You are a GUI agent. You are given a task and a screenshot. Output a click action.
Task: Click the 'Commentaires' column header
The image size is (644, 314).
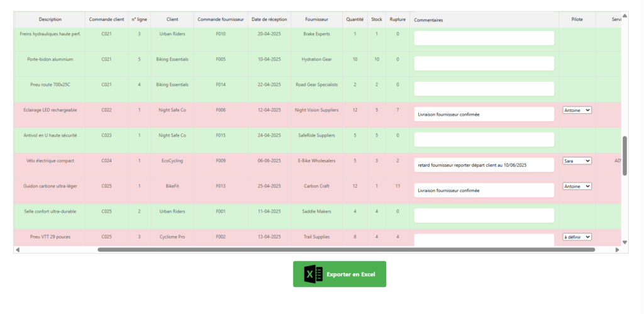[428, 20]
